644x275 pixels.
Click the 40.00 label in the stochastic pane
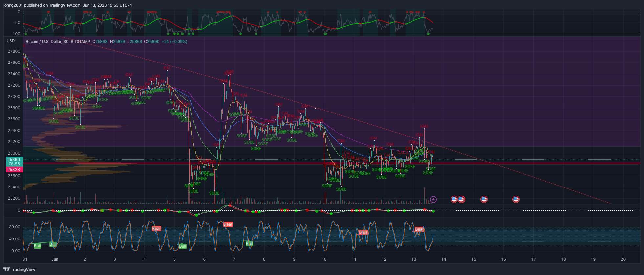(14, 239)
